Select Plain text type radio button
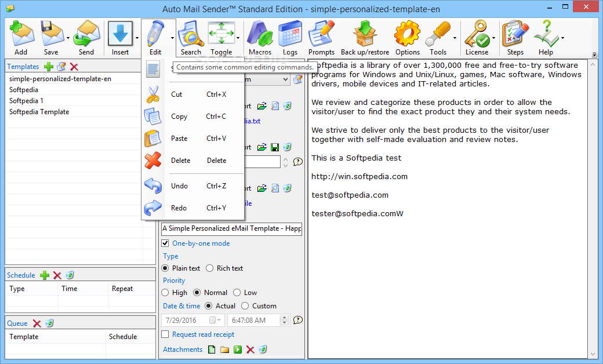The width and height of the screenshot is (603, 364). [x=165, y=268]
